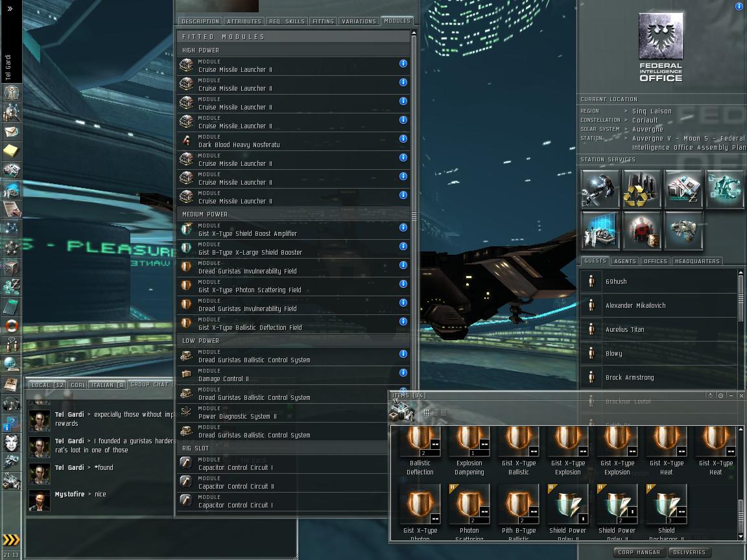This screenshot has height=560, width=747.
Task: Open the reprocessing plant recycle station service
Action: click(642, 189)
